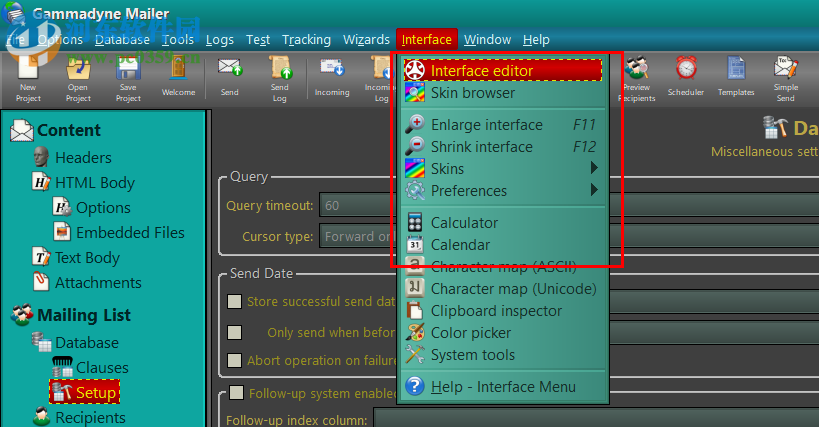Open the Logs menu
Screen dimensions: 819x427
tap(220, 40)
